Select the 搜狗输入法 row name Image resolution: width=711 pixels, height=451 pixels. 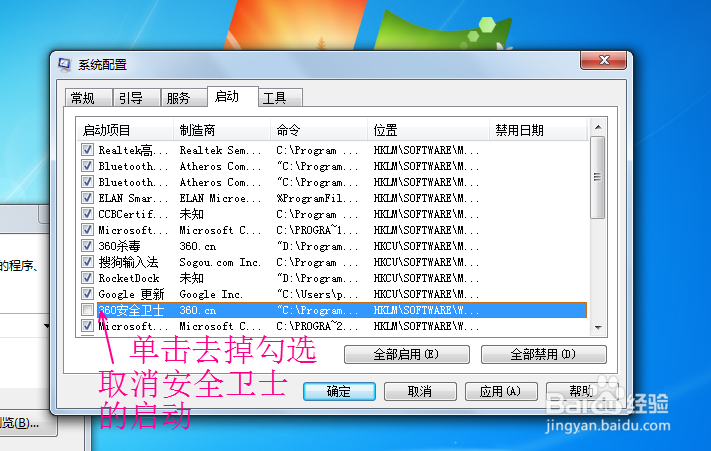pos(128,262)
